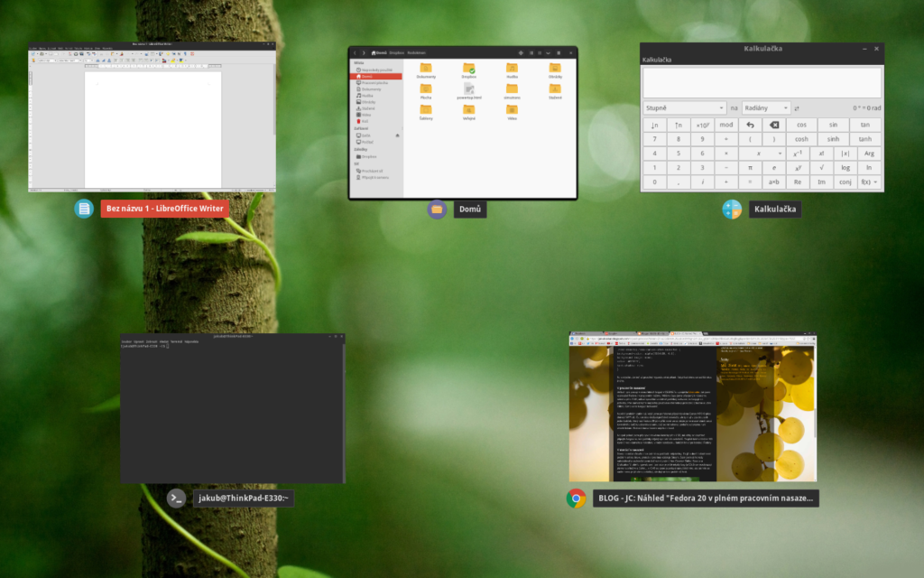This screenshot has width=924, height=578.
Task: Click the Calculator app icon below its window
Action: pyautogui.click(x=732, y=210)
